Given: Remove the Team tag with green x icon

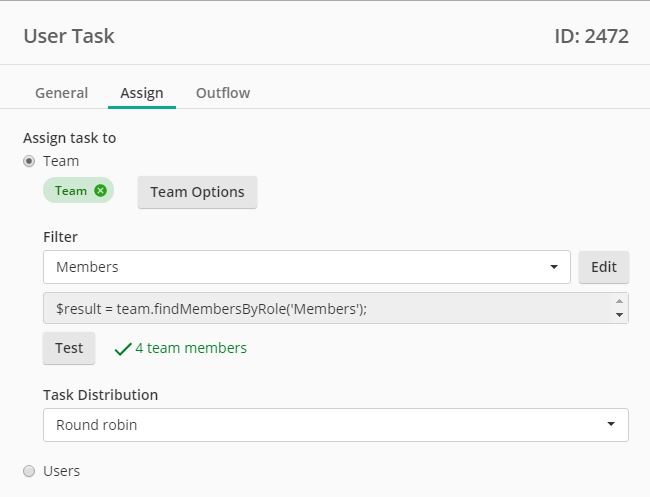Looking at the screenshot, I should click(100, 191).
